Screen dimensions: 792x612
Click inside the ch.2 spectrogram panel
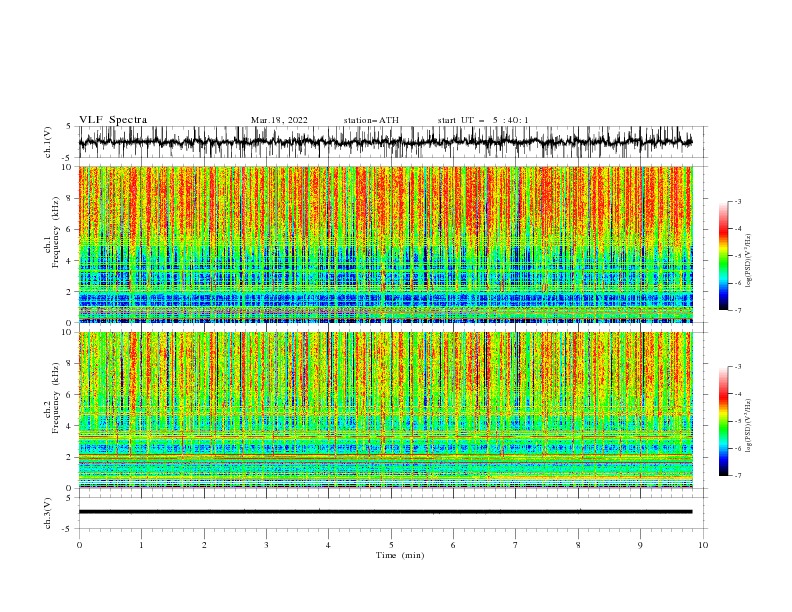[385, 410]
